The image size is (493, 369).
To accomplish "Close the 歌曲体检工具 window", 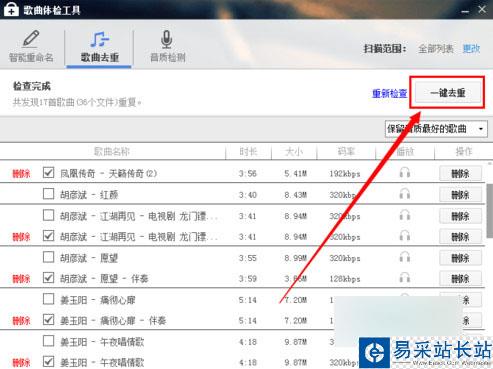I will [482, 10].
